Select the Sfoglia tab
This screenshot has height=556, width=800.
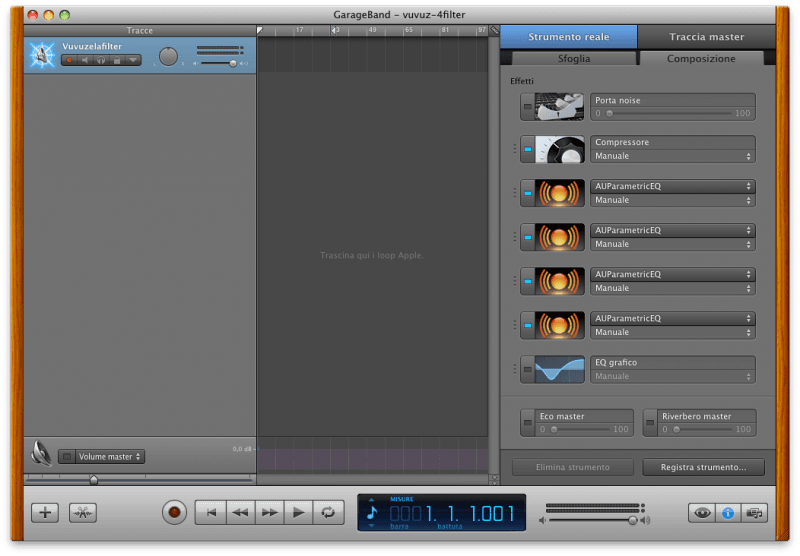click(x=573, y=58)
